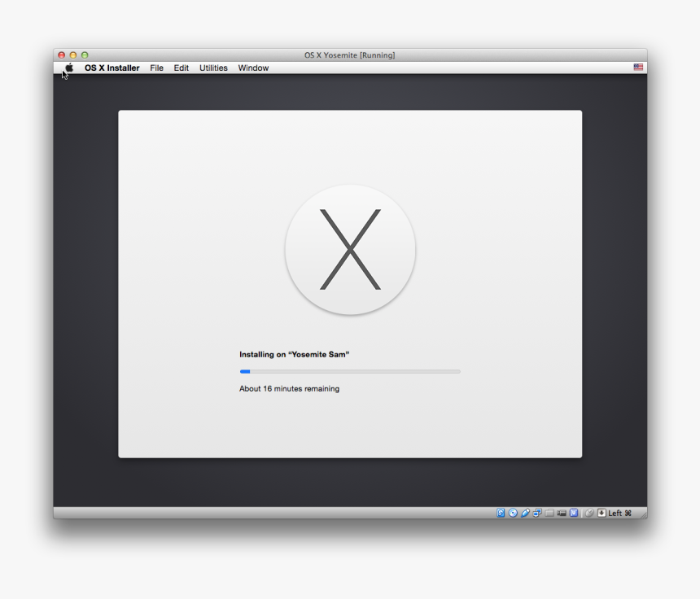Click the installation progress bar
700x599 pixels.
[350, 371]
